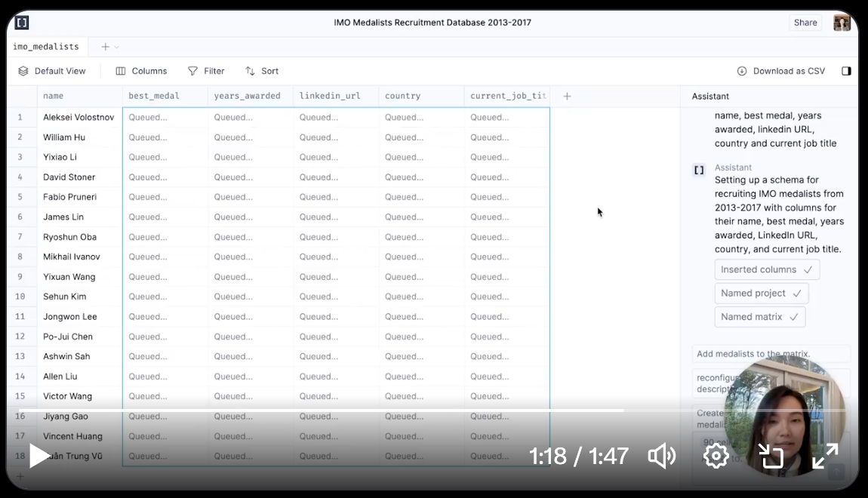Open the Filter options
This screenshot has width=868, height=498.
pyautogui.click(x=206, y=71)
